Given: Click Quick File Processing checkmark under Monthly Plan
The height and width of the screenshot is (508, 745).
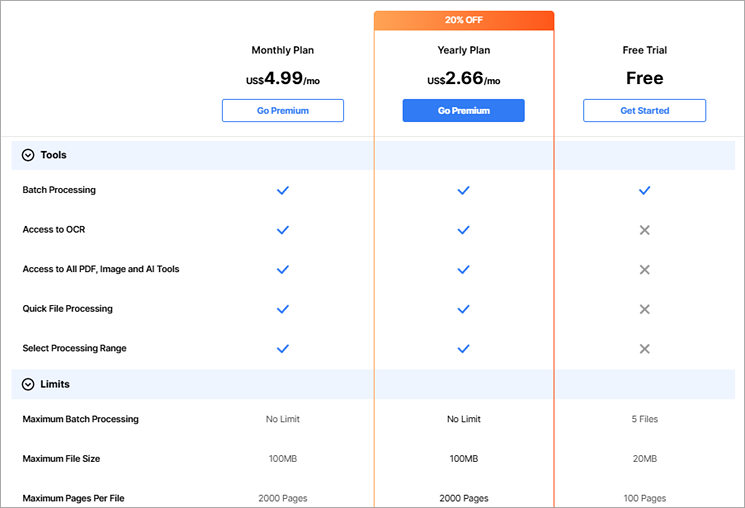Looking at the screenshot, I should 282,309.
